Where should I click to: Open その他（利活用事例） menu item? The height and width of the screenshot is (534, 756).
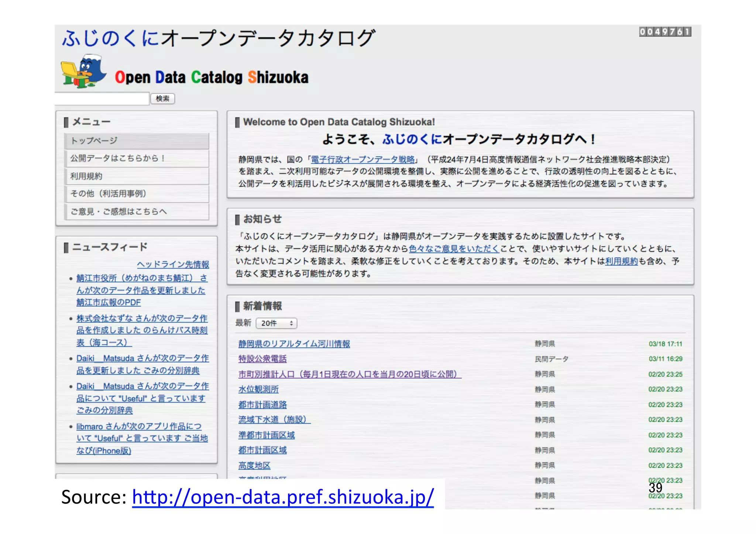tap(137, 194)
